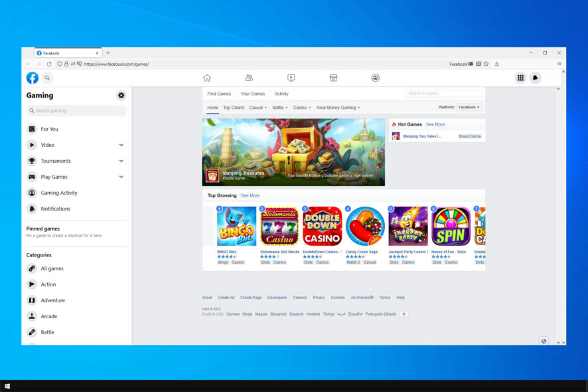Open the BINGO Blitz game thumbnail
This screenshot has width=588, height=392.
[x=237, y=227]
